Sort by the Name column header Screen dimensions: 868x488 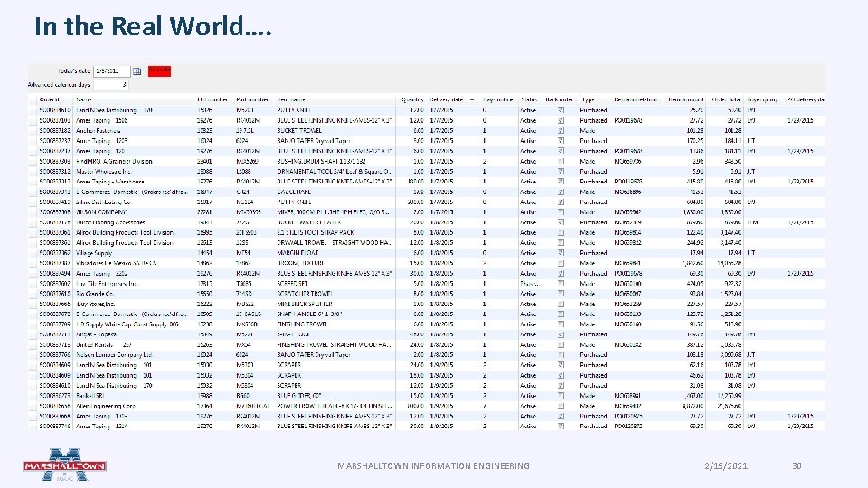(x=83, y=99)
